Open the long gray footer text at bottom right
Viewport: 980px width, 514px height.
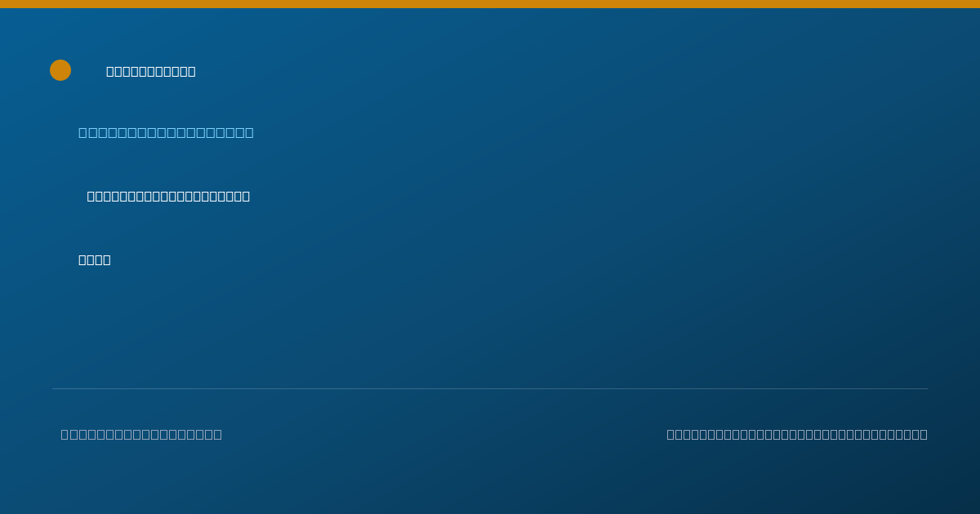point(797,434)
